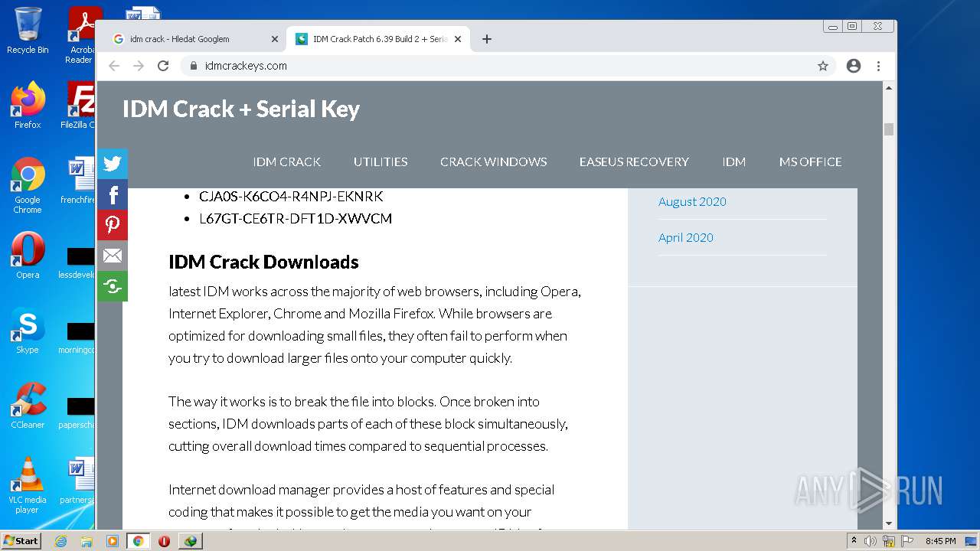Select serial key CJA0S-K6CO4-R4NPJ-EKNRK
This screenshot has width=980, height=551.
point(291,196)
